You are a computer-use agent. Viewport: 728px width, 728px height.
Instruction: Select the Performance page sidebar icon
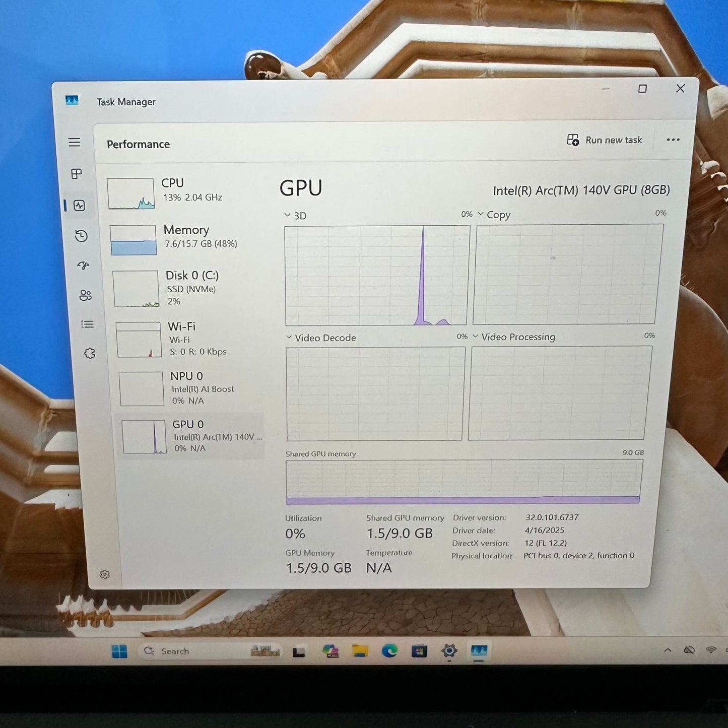(x=79, y=206)
